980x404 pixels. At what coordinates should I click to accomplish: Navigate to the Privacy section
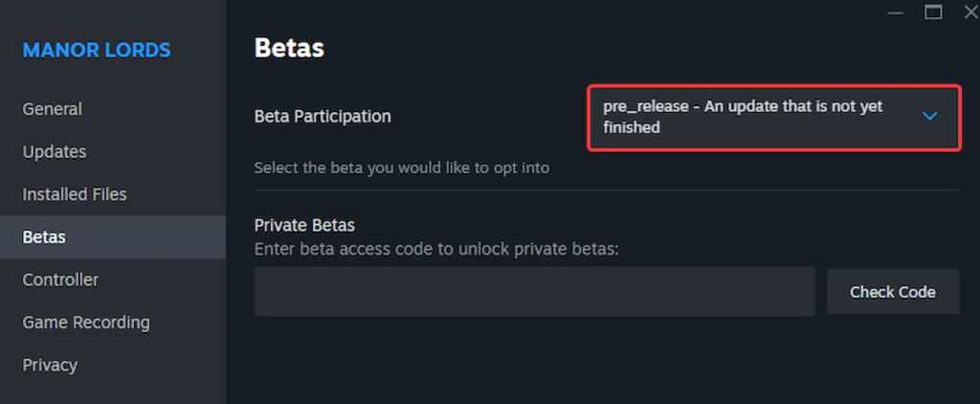coord(50,365)
